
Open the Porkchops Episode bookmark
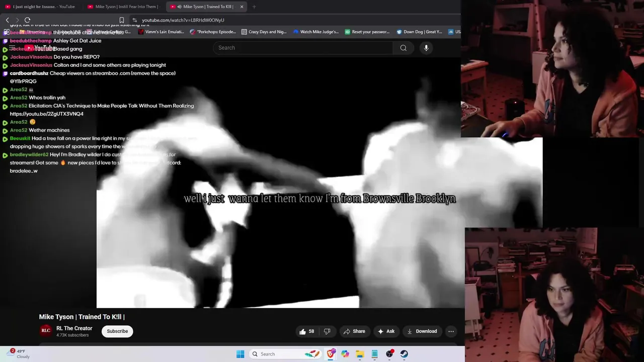point(213,32)
